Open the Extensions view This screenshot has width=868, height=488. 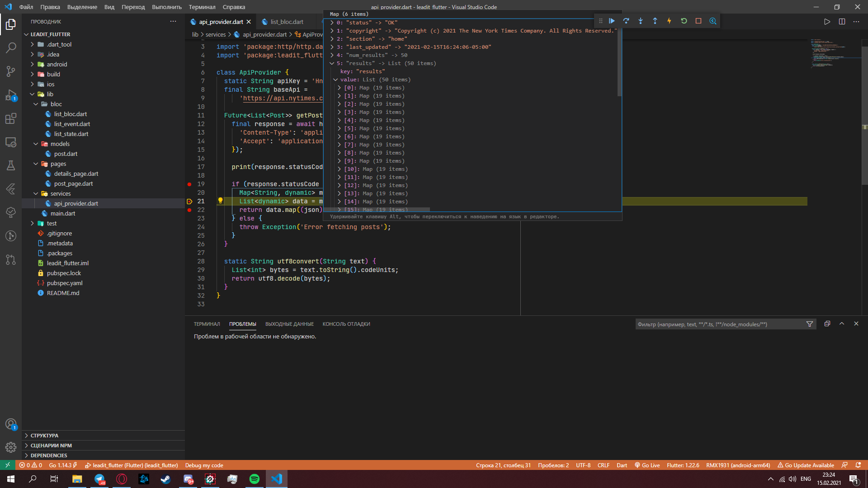[11, 119]
